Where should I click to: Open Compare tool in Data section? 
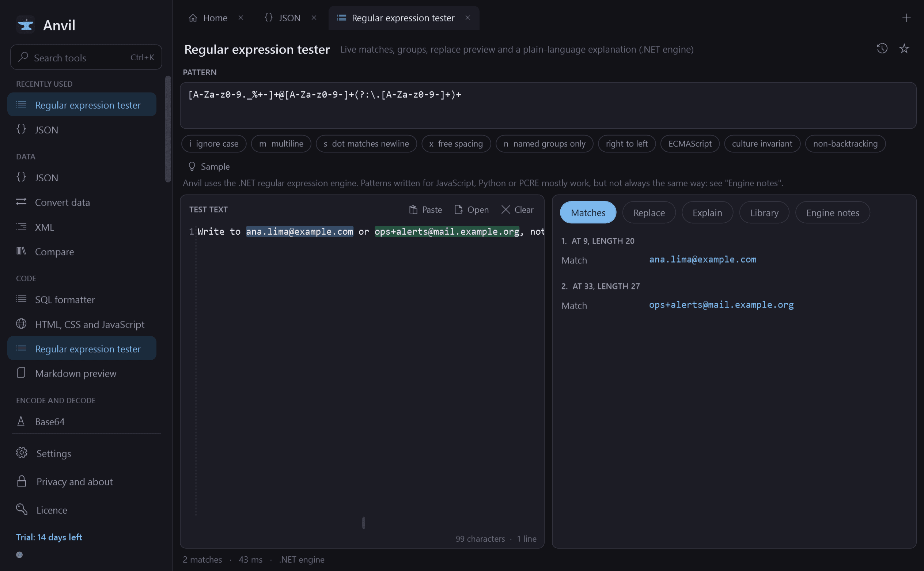[82, 252]
